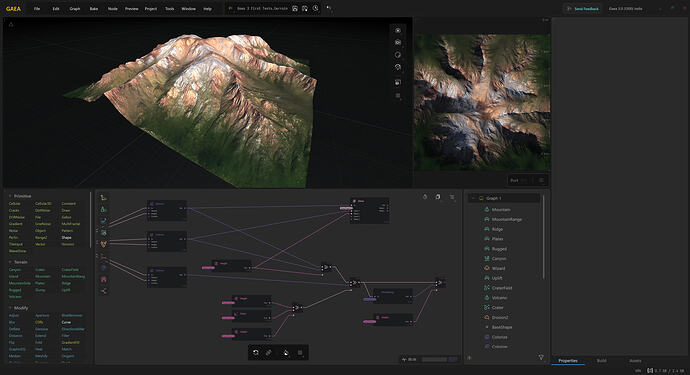Open the Window menu

click(x=188, y=8)
